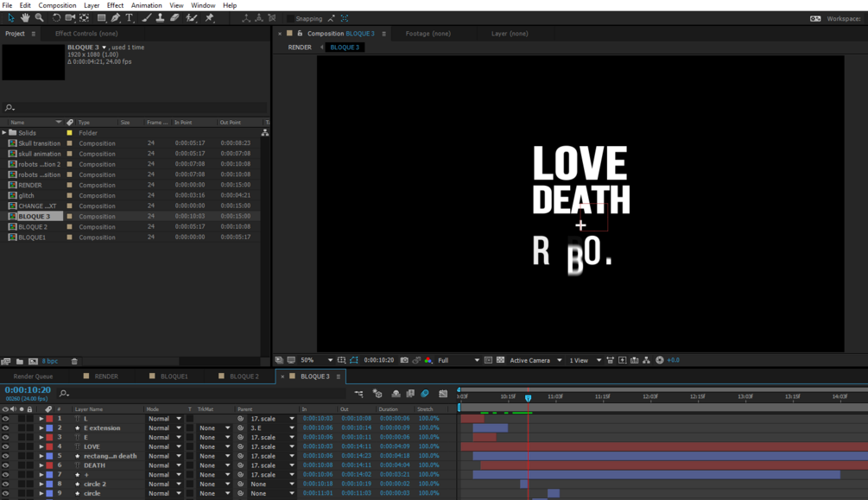Hide the E extension layer eye toggle
Screen dimensions: 868x500
(x=5, y=428)
